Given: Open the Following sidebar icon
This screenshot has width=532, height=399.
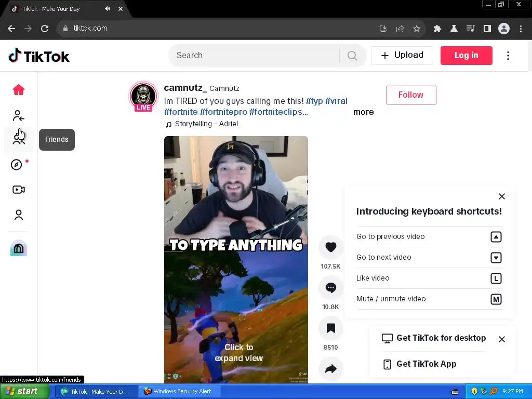Looking at the screenshot, I should (x=19, y=116).
